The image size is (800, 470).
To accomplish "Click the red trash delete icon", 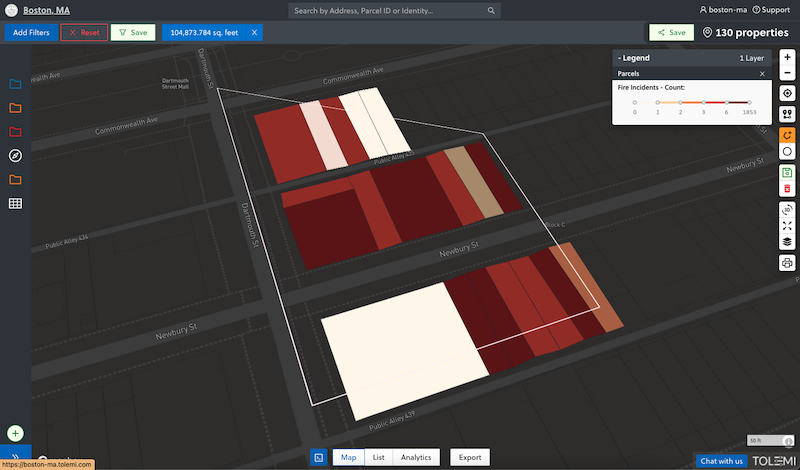I will (x=787, y=188).
